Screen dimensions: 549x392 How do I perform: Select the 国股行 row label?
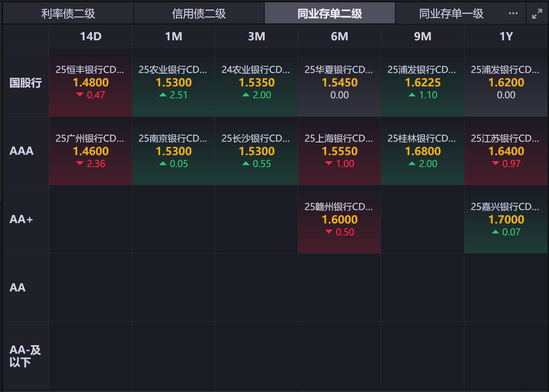click(26, 83)
